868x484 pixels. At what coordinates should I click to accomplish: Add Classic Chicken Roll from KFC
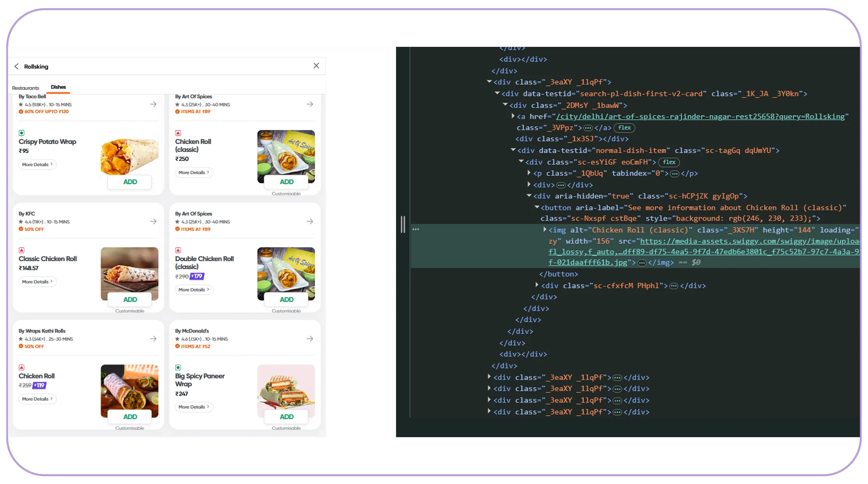pyautogui.click(x=130, y=299)
